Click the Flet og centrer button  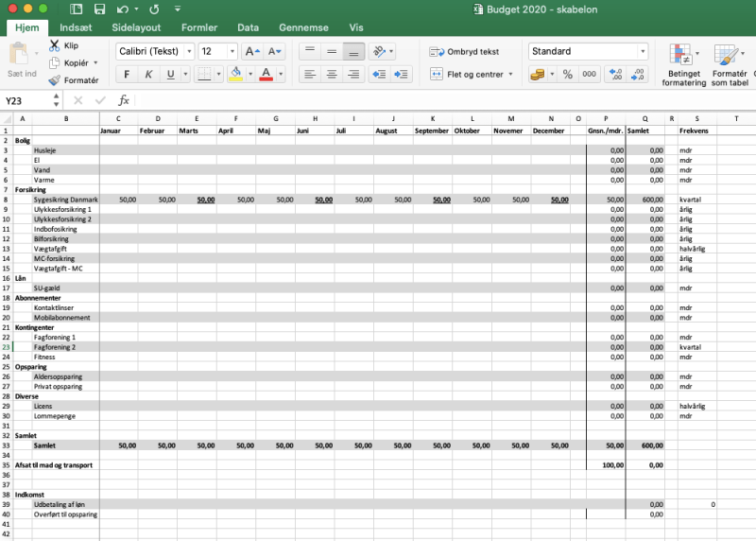coord(467,74)
